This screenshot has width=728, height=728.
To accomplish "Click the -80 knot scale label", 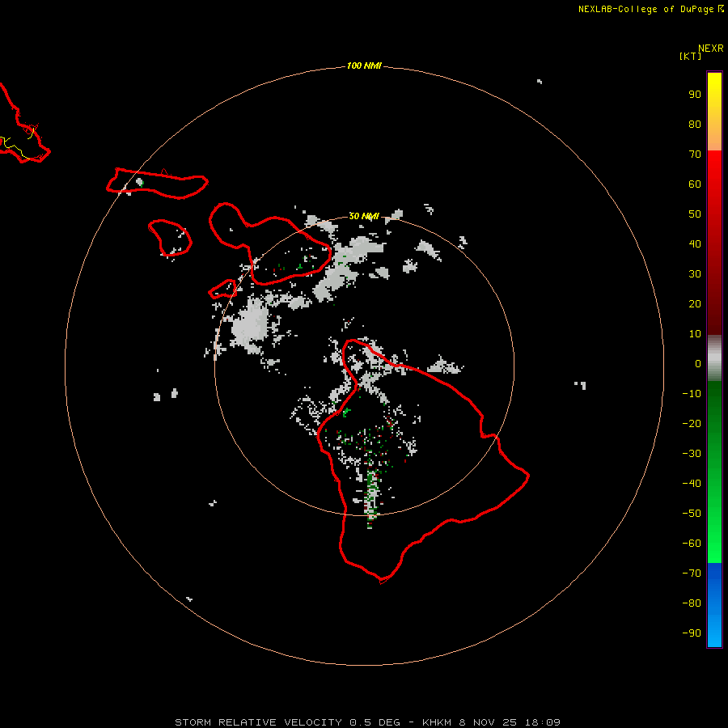I will [x=692, y=603].
